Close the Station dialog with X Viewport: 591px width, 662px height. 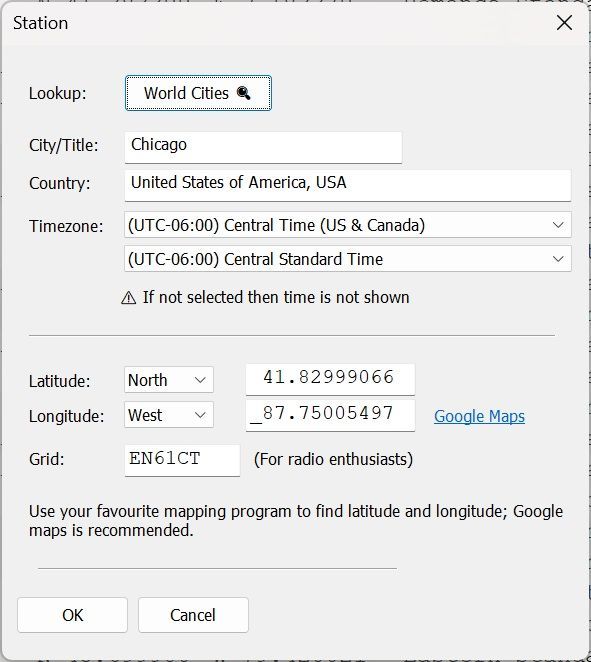[564, 23]
